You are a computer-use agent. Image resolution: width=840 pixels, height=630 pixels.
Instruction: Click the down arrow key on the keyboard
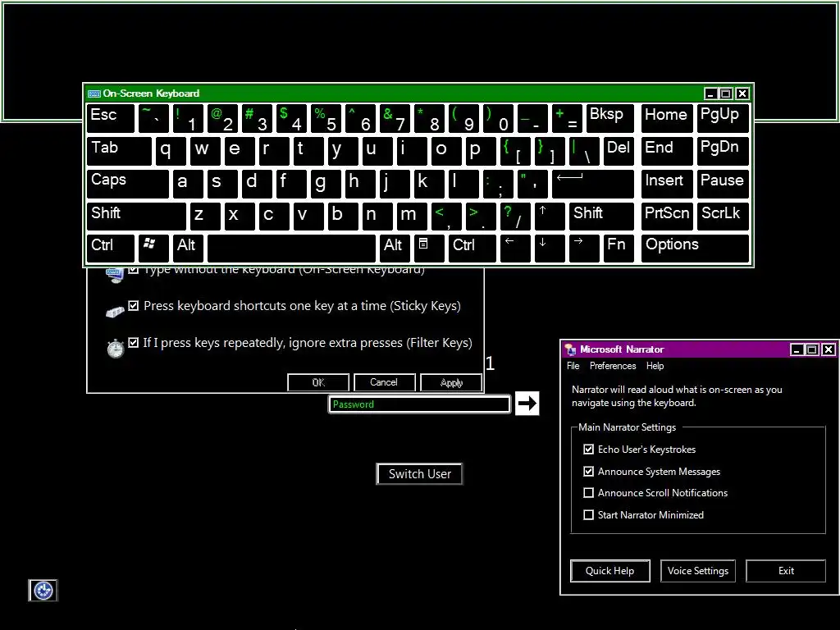point(550,248)
